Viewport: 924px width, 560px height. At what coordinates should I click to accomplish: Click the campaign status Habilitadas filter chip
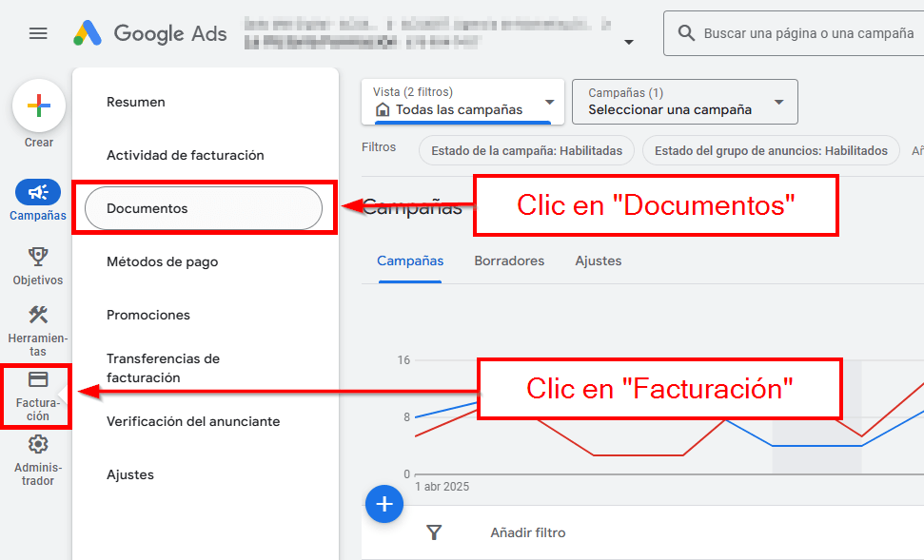[526, 150]
